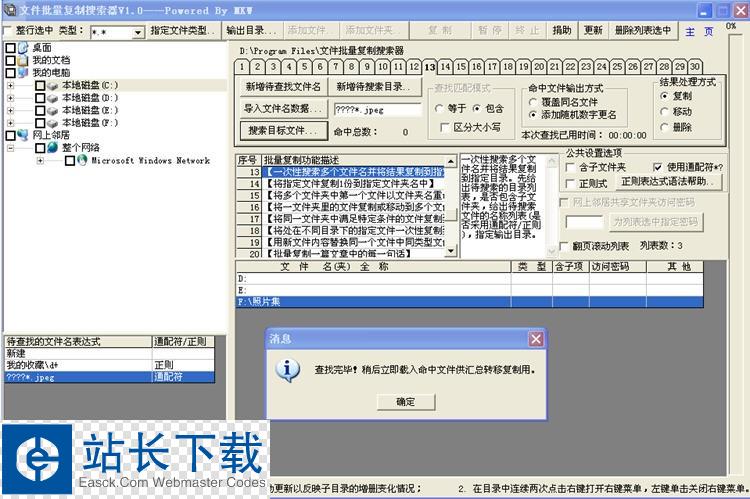This screenshot has width=750, height=499.
Task: Check the box next to 本地磁盘 (F:)
Action: (40, 123)
